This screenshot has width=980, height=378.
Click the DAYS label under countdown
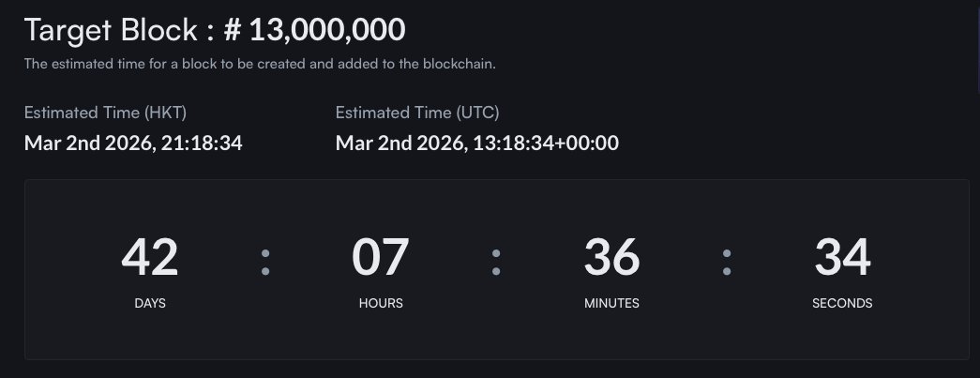tap(150, 303)
